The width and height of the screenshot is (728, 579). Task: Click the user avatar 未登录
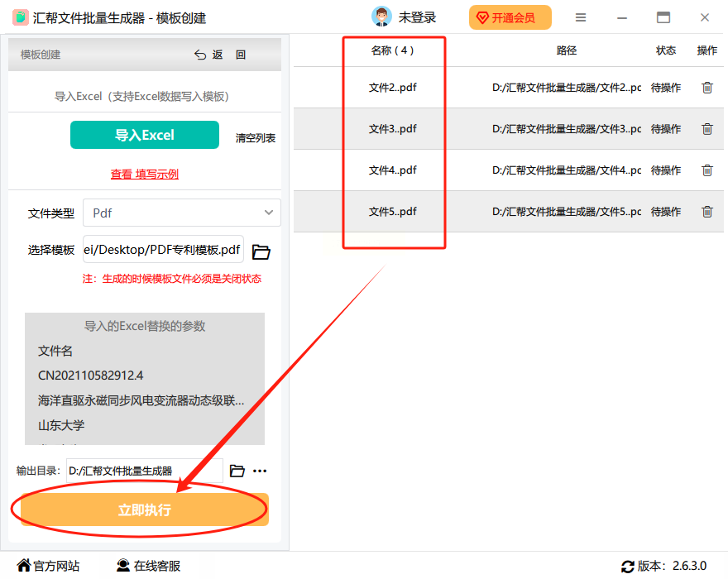[x=381, y=17]
